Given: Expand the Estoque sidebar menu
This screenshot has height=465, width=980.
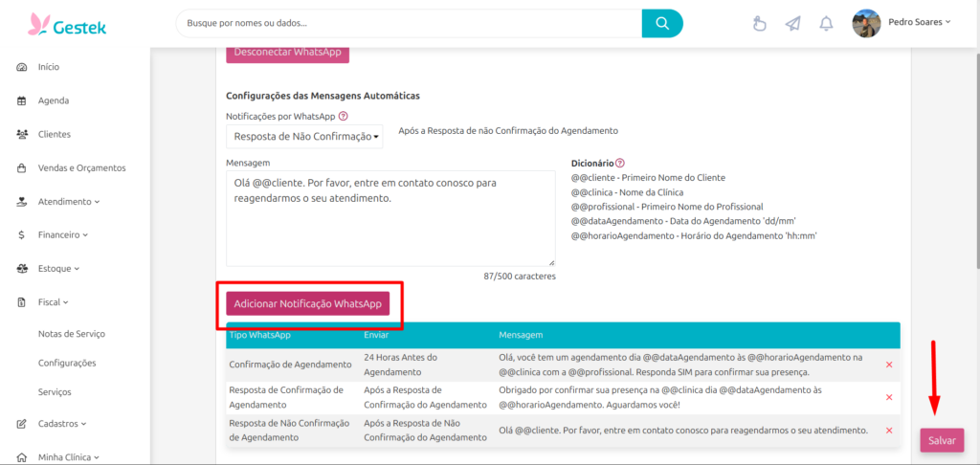Looking at the screenshot, I should [x=58, y=268].
